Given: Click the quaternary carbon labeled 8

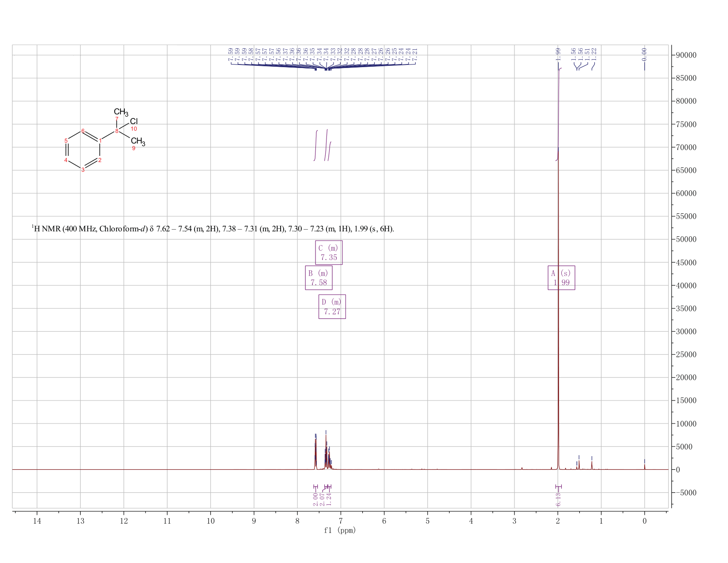Looking at the screenshot, I should tap(116, 131).
